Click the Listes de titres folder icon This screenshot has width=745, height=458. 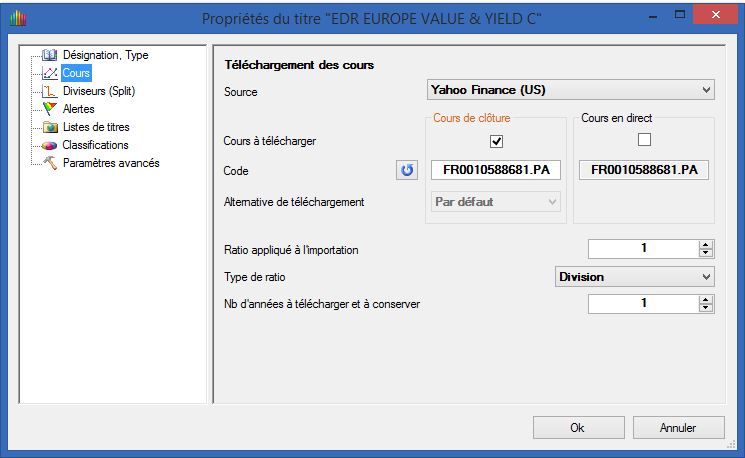pos(50,127)
